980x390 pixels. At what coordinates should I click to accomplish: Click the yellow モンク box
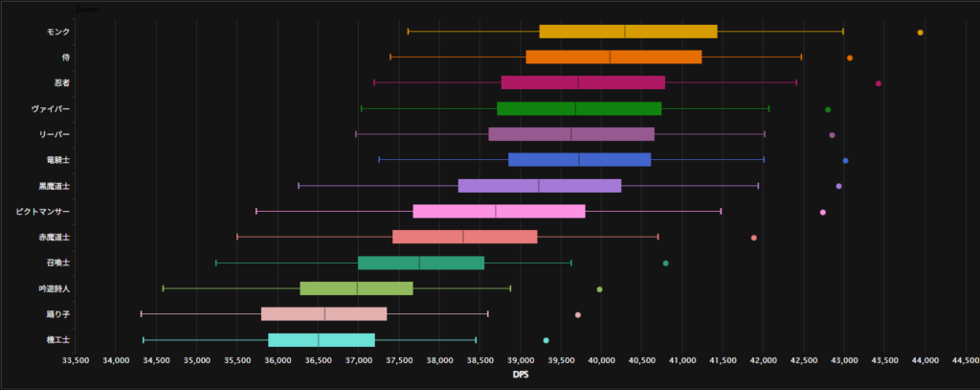coord(628,32)
